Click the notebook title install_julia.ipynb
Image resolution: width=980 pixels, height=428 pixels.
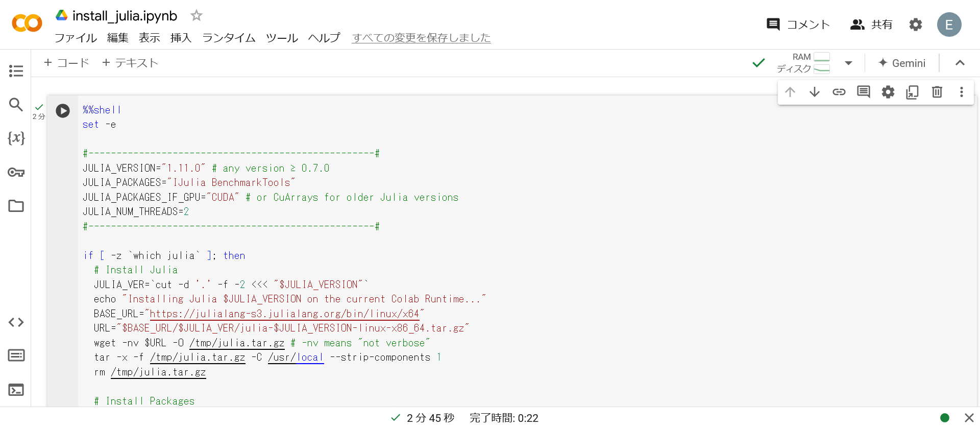(125, 16)
